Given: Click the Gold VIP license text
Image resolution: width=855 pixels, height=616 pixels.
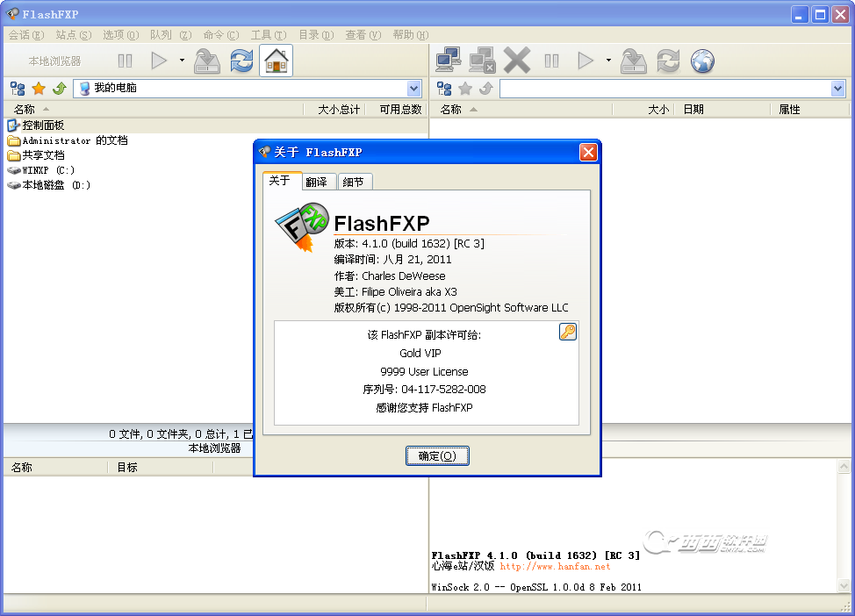Looking at the screenshot, I should point(420,354).
